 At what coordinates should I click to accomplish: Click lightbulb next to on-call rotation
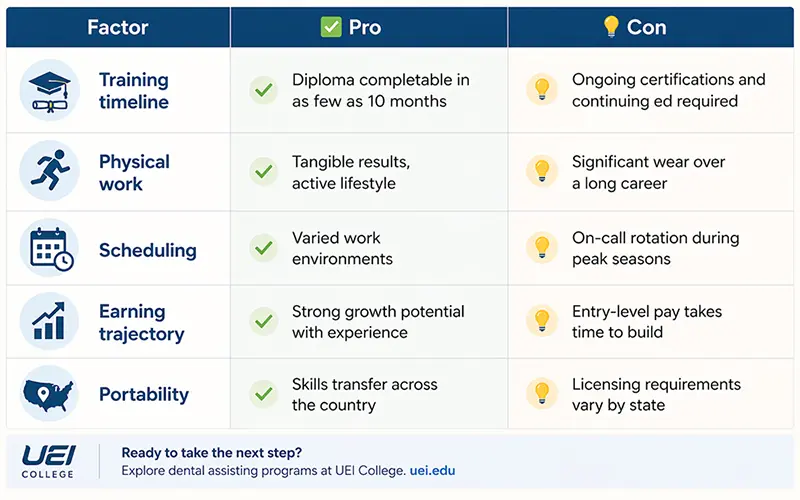541,248
